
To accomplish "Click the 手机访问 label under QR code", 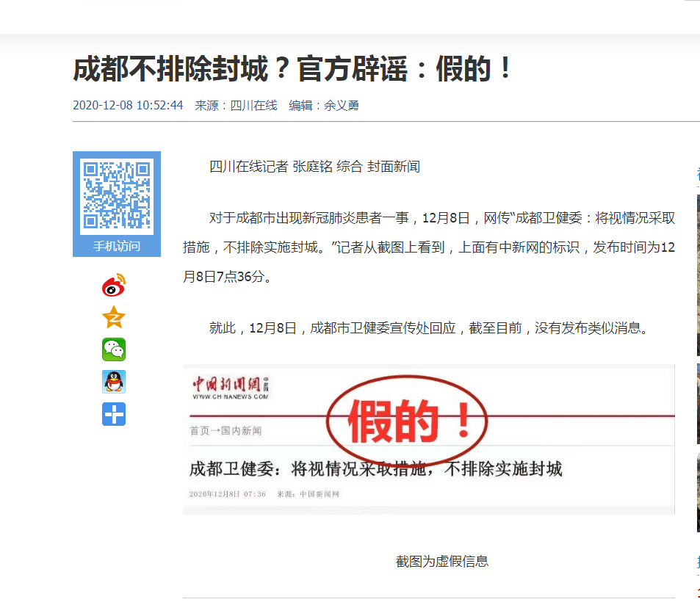I will (x=117, y=247).
